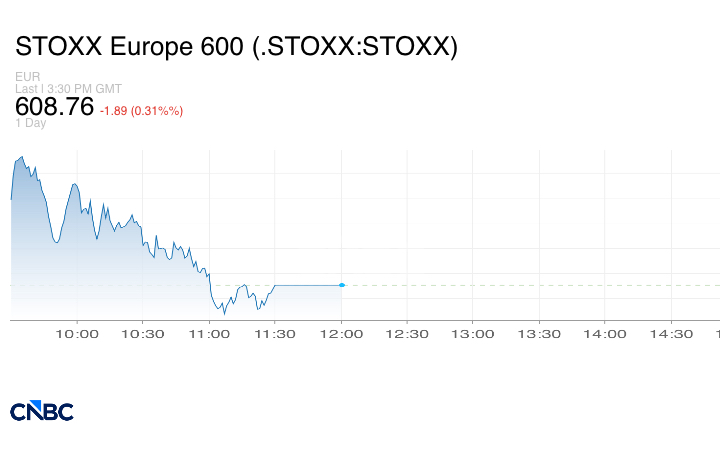Select the 1 Day range label
This screenshot has width=720, height=450.
tap(31, 123)
